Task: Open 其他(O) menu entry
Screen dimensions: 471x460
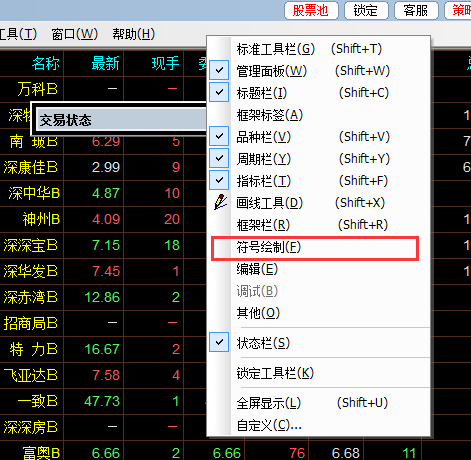Action: (x=318, y=313)
